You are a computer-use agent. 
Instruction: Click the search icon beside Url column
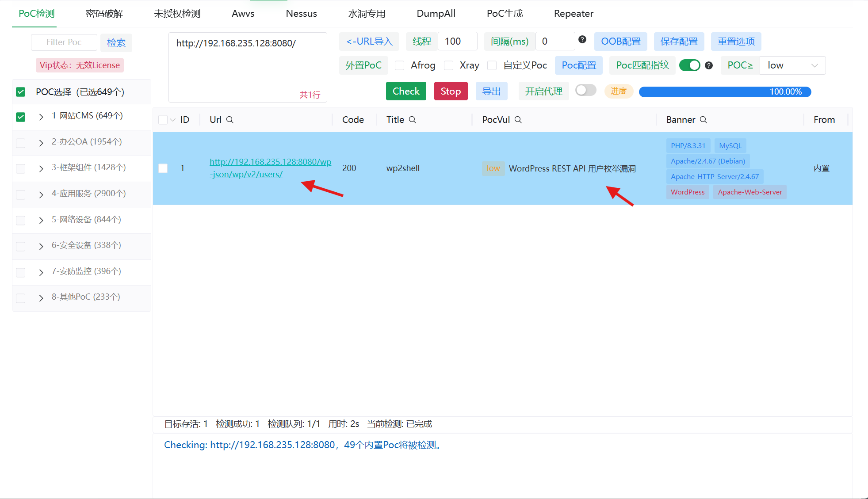tap(230, 120)
